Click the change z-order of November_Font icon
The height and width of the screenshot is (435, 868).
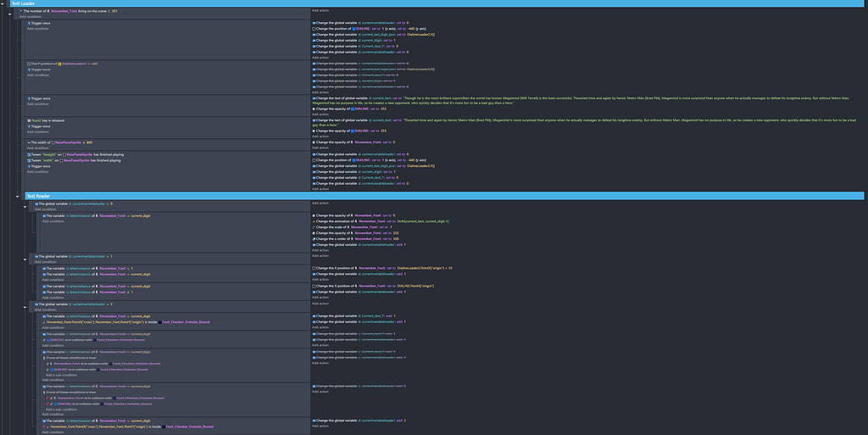314,238
